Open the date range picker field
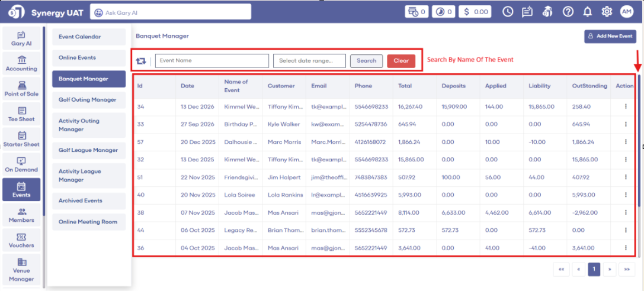This screenshot has width=644, height=291. (x=309, y=61)
